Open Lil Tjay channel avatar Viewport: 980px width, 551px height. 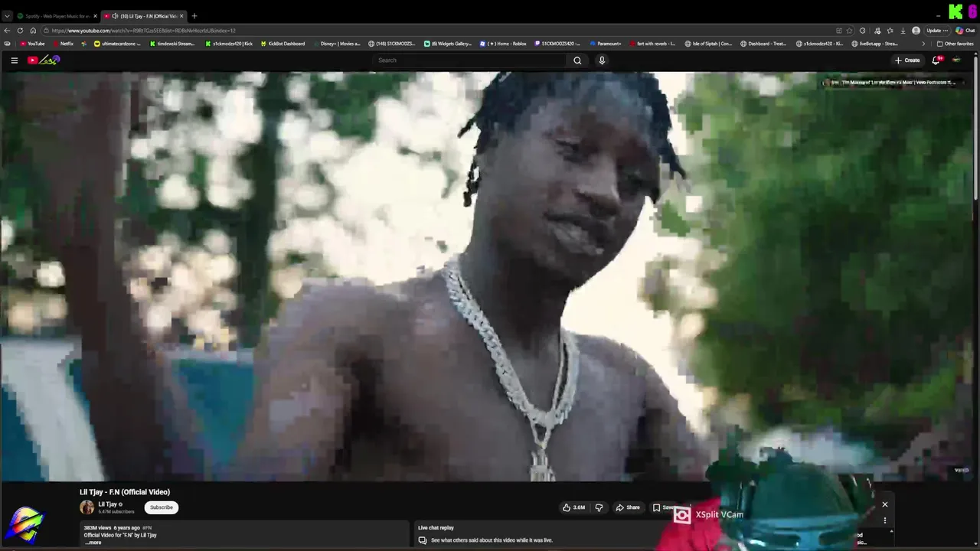(x=87, y=507)
